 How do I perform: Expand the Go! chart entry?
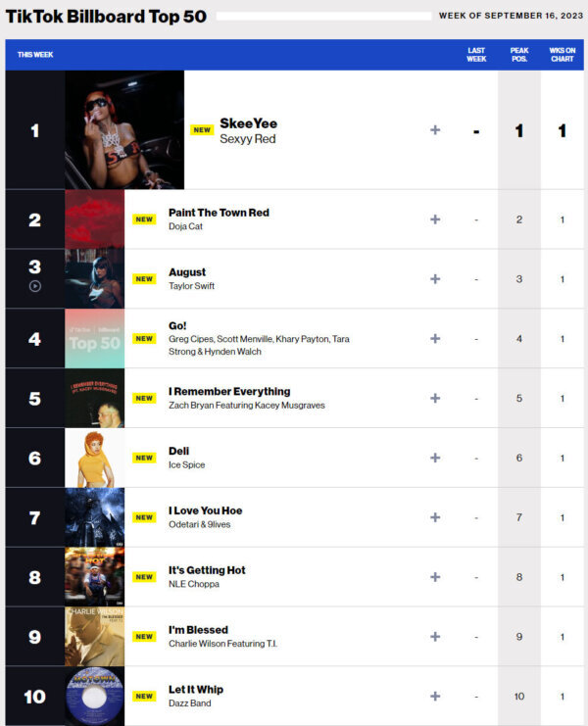pos(435,339)
